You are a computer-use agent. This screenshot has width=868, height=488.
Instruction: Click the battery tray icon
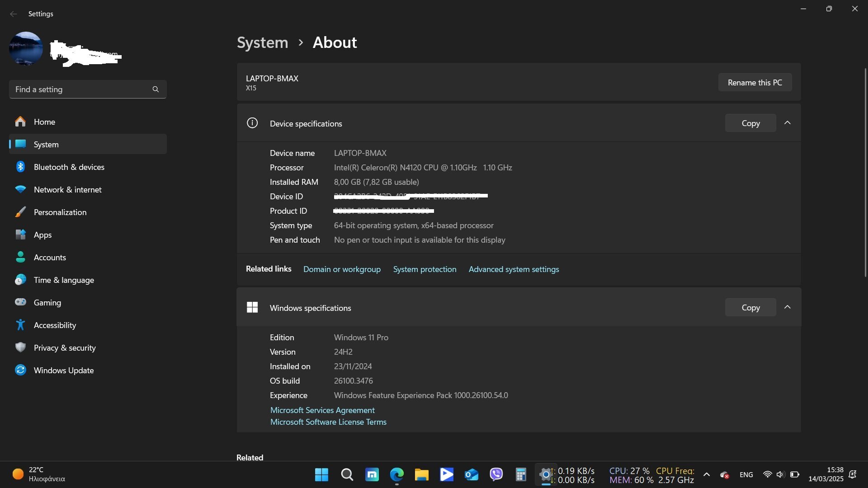point(794,474)
